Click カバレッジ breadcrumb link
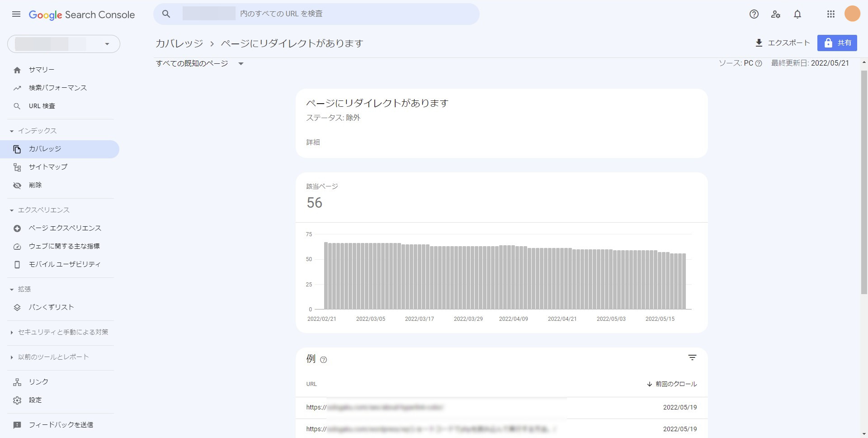 (x=179, y=43)
